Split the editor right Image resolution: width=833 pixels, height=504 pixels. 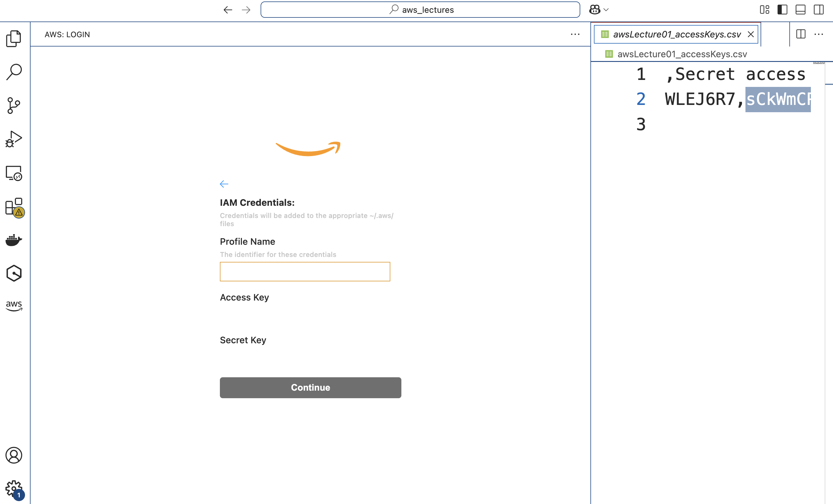[801, 35]
